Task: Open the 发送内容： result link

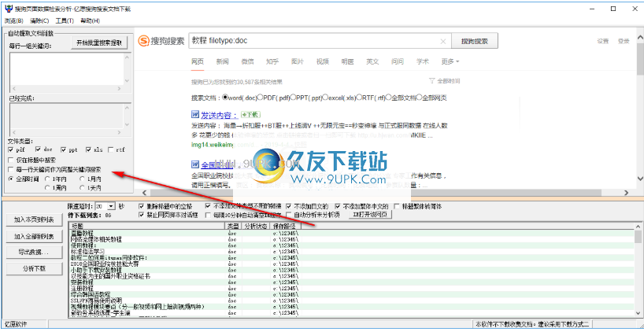Action: tap(220, 115)
